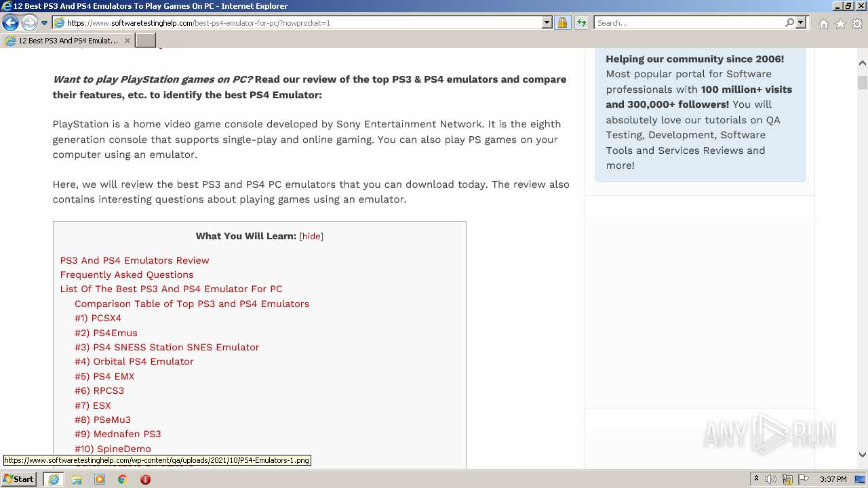
Task: Click the hide link in What You Will Learn
Action: point(311,237)
